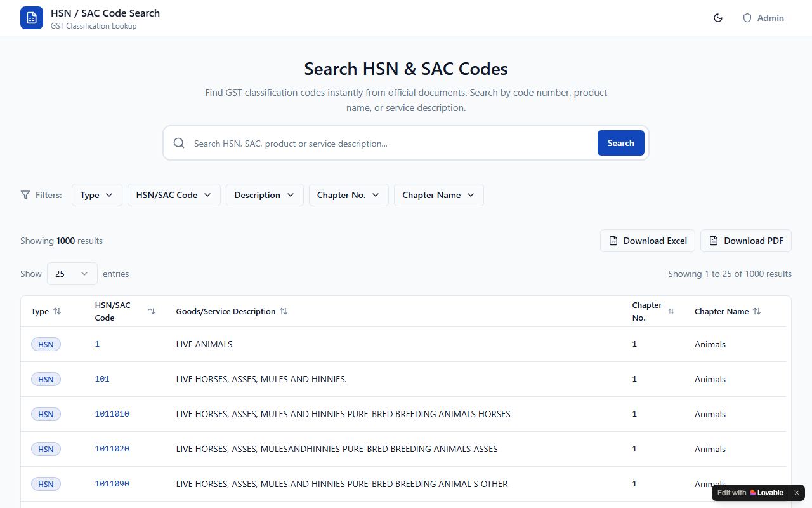812x508 pixels.
Task: Click HSN badge in code 1011020 row
Action: click(x=46, y=449)
